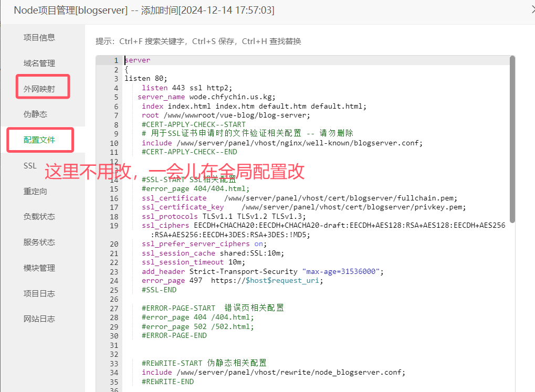535x392 pixels.
Task: Show the 网站日志 tab
Action: coord(39,319)
